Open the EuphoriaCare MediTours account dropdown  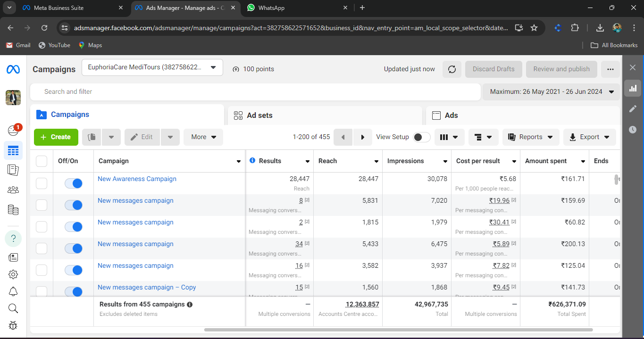pos(152,67)
